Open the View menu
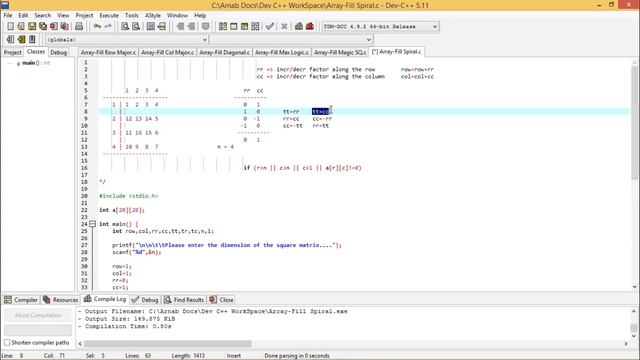 (63, 15)
